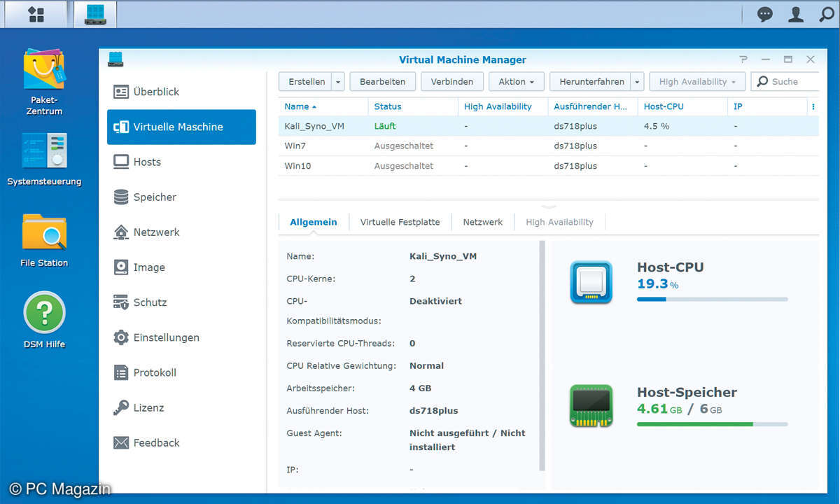
Task: Open the Feedback section
Action: tap(182, 442)
